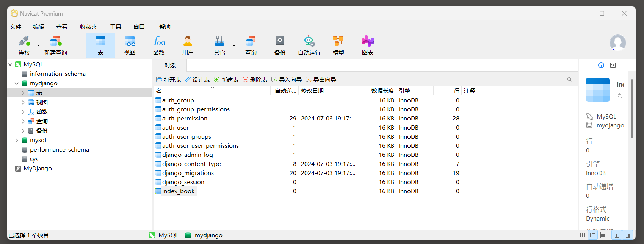Open the 窗口 menu

pos(139,27)
